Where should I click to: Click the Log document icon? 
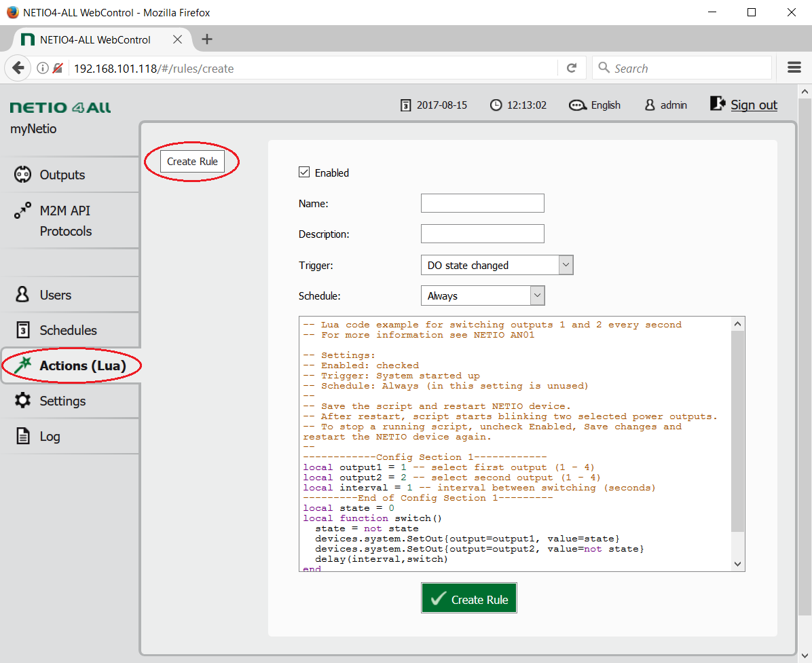point(22,436)
